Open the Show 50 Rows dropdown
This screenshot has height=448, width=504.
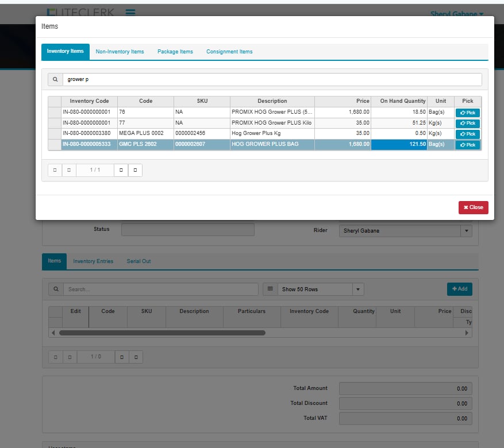point(358,289)
